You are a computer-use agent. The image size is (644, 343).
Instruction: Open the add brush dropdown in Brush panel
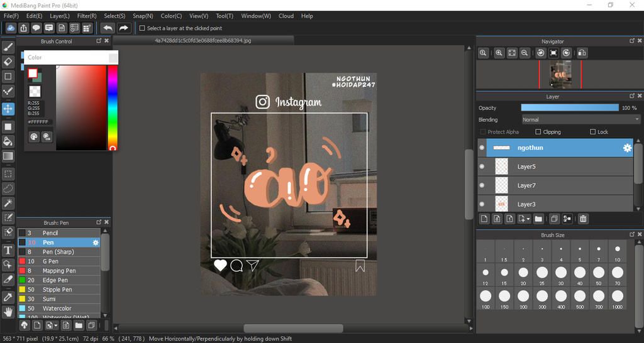(x=56, y=325)
